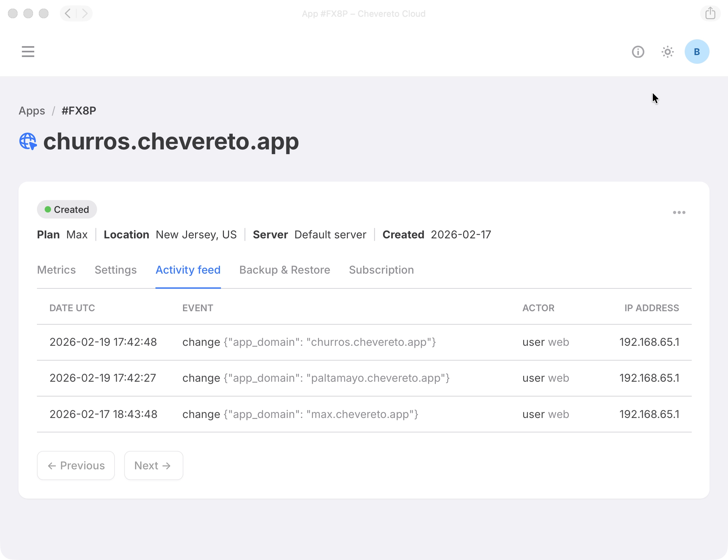Switch to Backup & Restore tab
This screenshot has height=560, width=728.
coord(285,270)
